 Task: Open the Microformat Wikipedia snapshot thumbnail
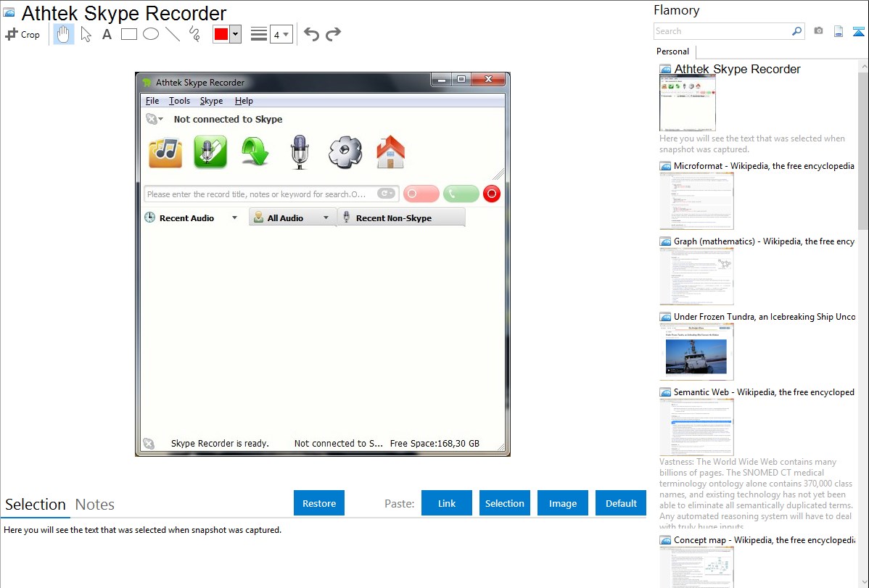[696, 201]
